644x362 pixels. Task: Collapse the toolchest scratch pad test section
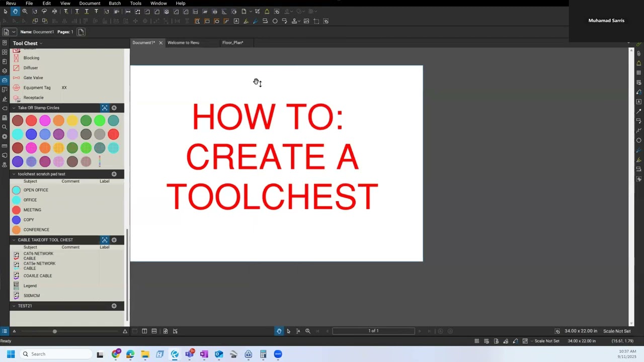tap(14, 174)
